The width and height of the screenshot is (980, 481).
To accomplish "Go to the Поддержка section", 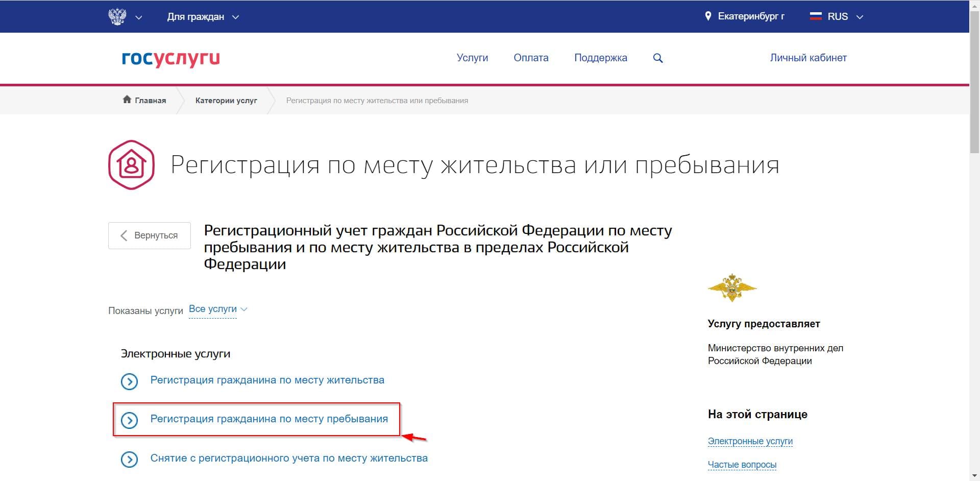I will 600,58.
